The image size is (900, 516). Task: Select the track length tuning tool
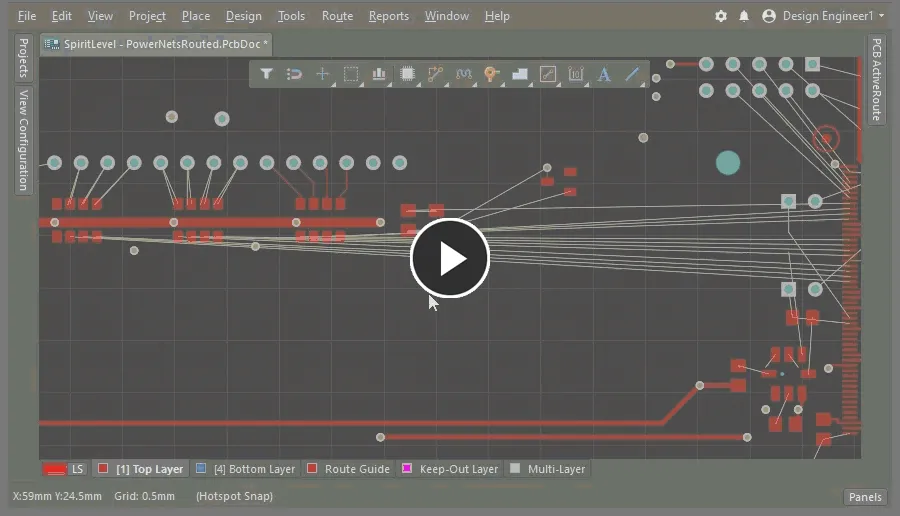[464, 74]
